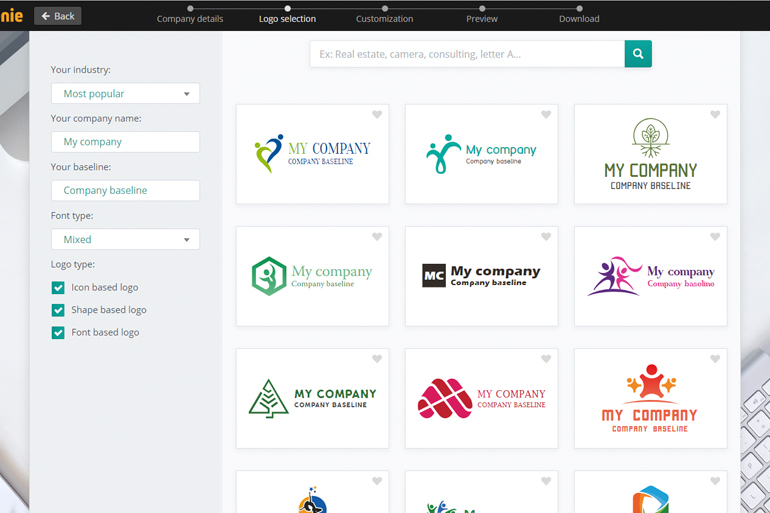770x513 pixels.
Task: Pick the MC black square logo
Action: 481,276
